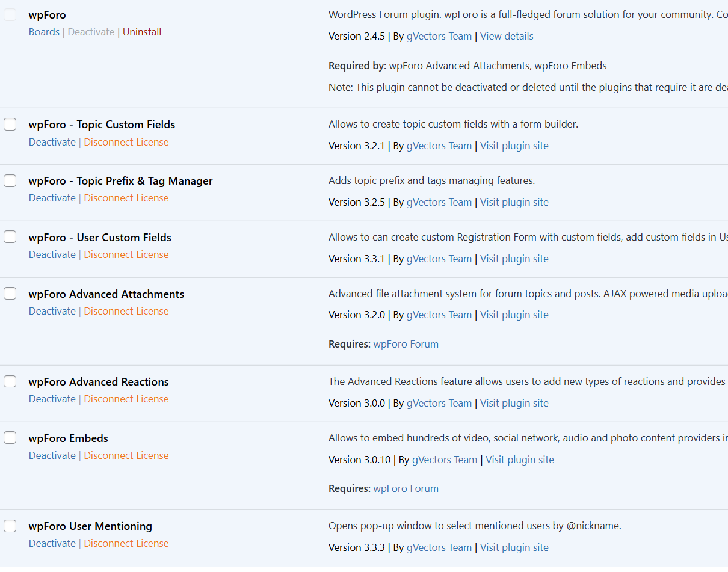728x572 pixels.
Task: Click the 'wpForo - Topic Prefix & Tag Manager' name
Action: (120, 181)
